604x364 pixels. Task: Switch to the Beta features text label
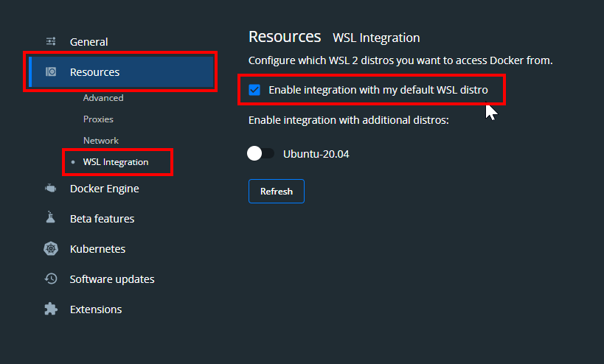pyautogui.click(x=102, y=219)
